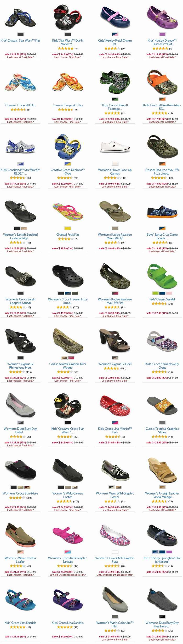Open the Women's A-leigh Leather Sandal Wedge link
183x644 pixels.
coord(162,495)
